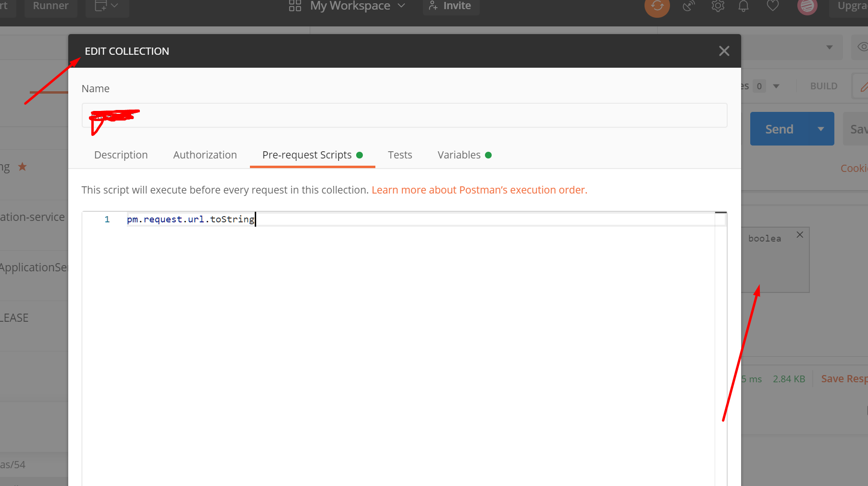Click Learn more about Postman's execution order
Viewport: 868px width, 486px height.
point(479,190)
